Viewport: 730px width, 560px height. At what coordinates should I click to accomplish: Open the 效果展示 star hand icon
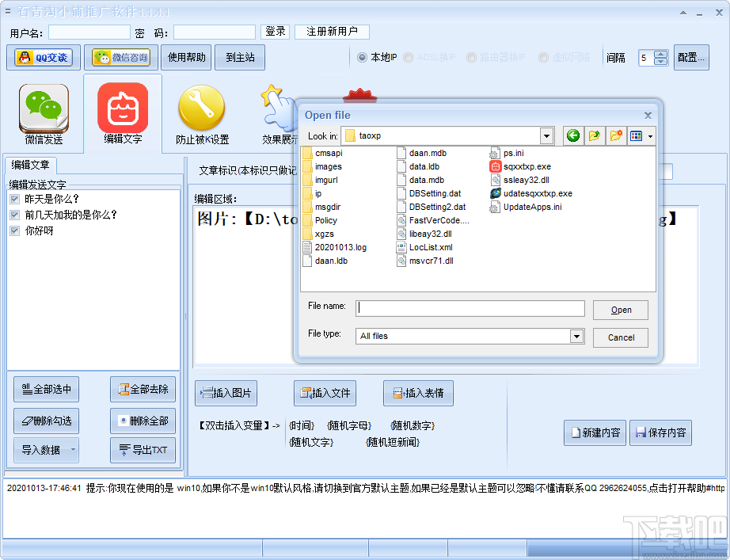[x=279, y=114]
